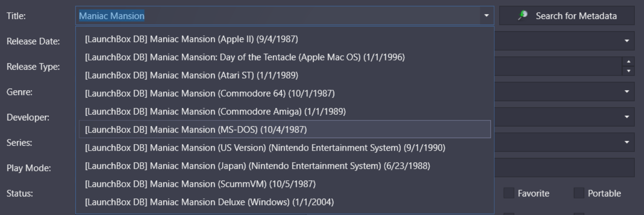Expand the Genre dropdown arrow
The height and width of the screenshot is (215, 644).
[627, 91]
